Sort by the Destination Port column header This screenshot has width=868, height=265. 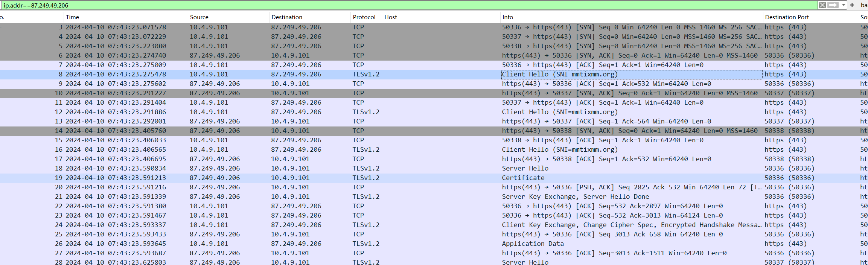tap(787, 17)
